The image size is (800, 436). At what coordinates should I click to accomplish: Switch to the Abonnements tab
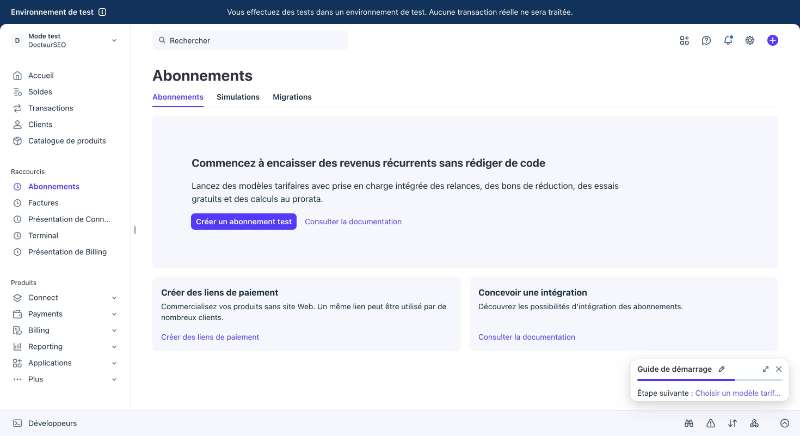coord(178,97)
